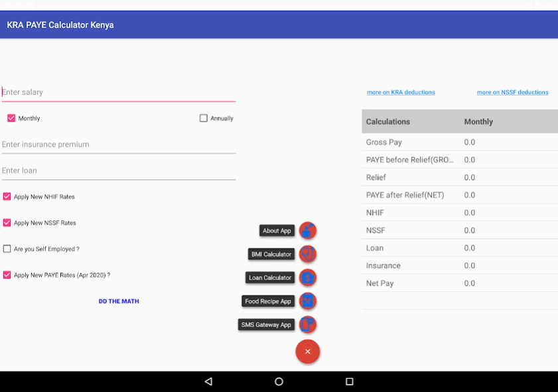Screen dimensions: 558x392
Task: Open the more on KRA deductions link
Action: 401,92
